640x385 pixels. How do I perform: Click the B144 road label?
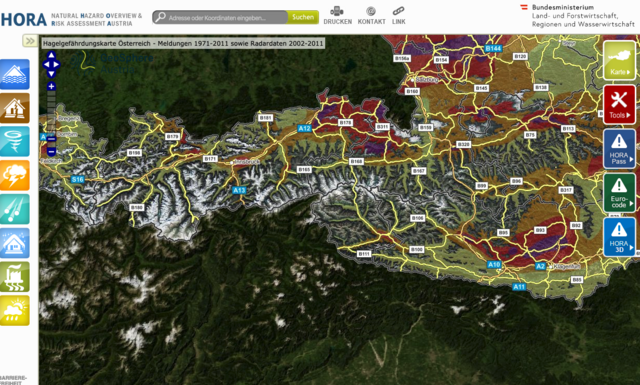click(x=493, y=49)
